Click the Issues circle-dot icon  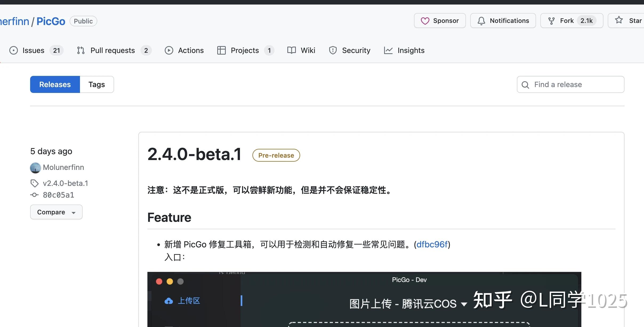pyautogui.click(x=14, y=50)
